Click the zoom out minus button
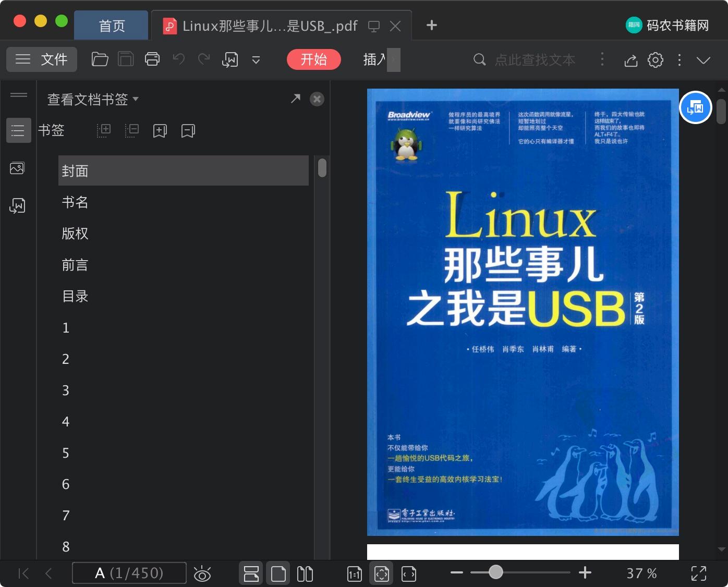Image resolution: width=728 pixels, height=587 pixels. tap(457, 572)
